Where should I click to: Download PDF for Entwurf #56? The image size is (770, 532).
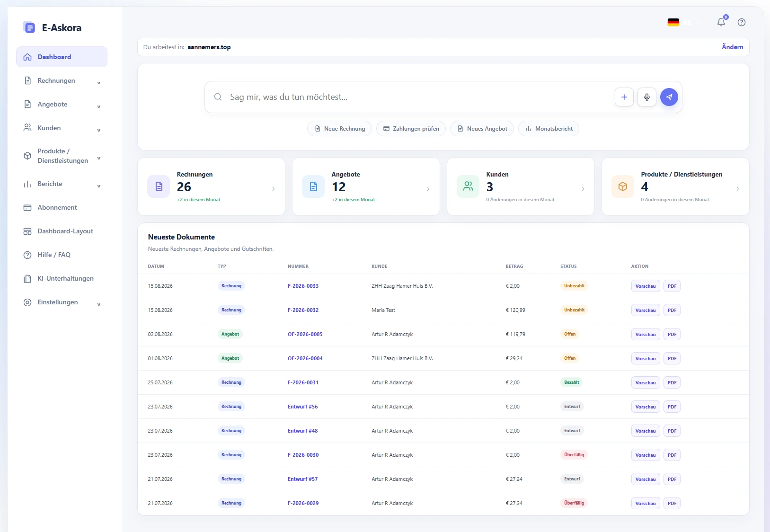pos(672,407)
